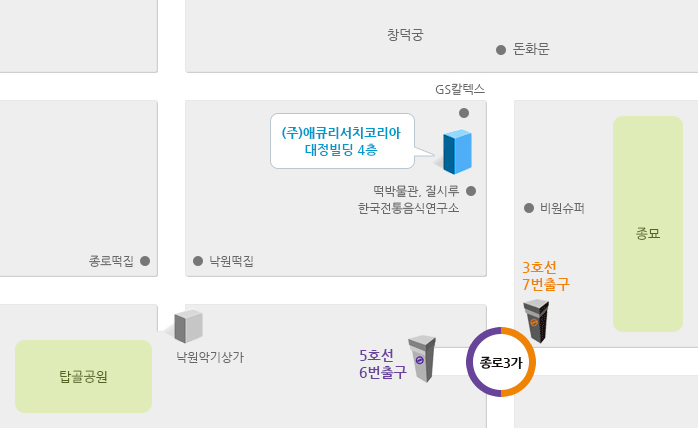This screenshot has height=429, width=698.
Task: Click the 돈화문 text label
Action: (x=532, y=49)
